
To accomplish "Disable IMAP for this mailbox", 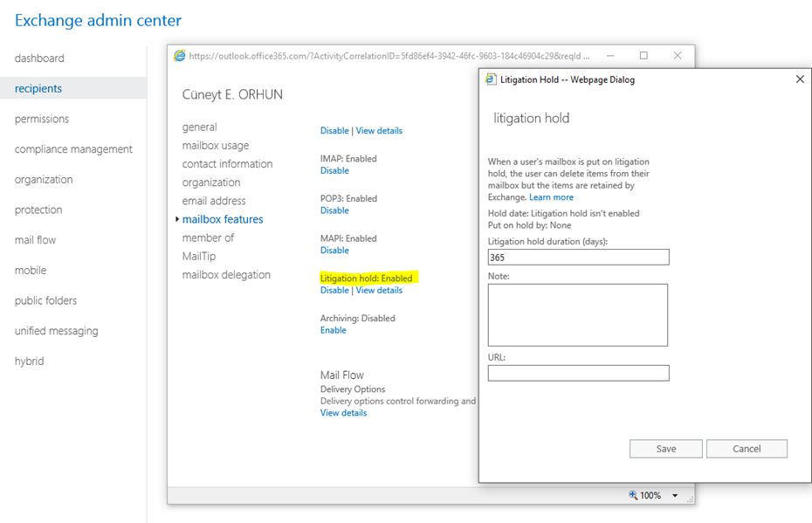I will point(334,170).
